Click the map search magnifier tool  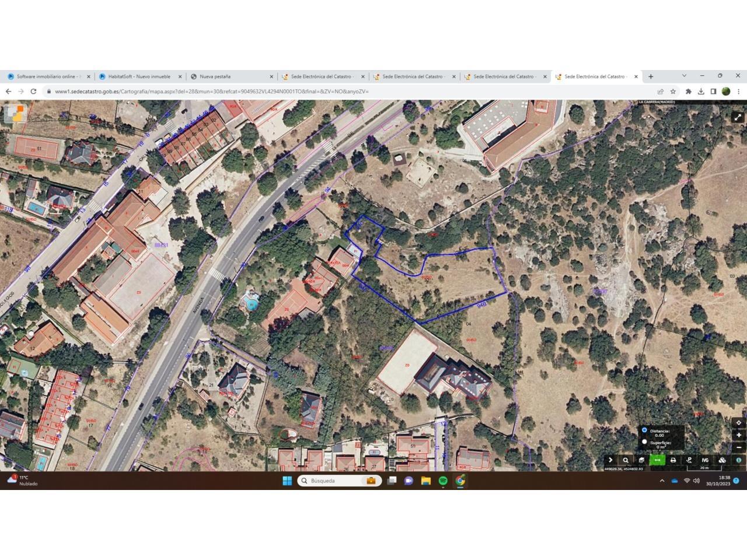pos(626,460)
